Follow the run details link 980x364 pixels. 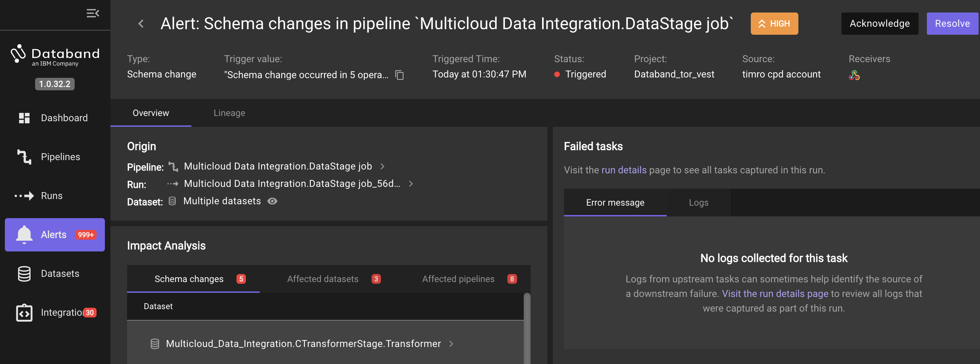pos(624,170)
